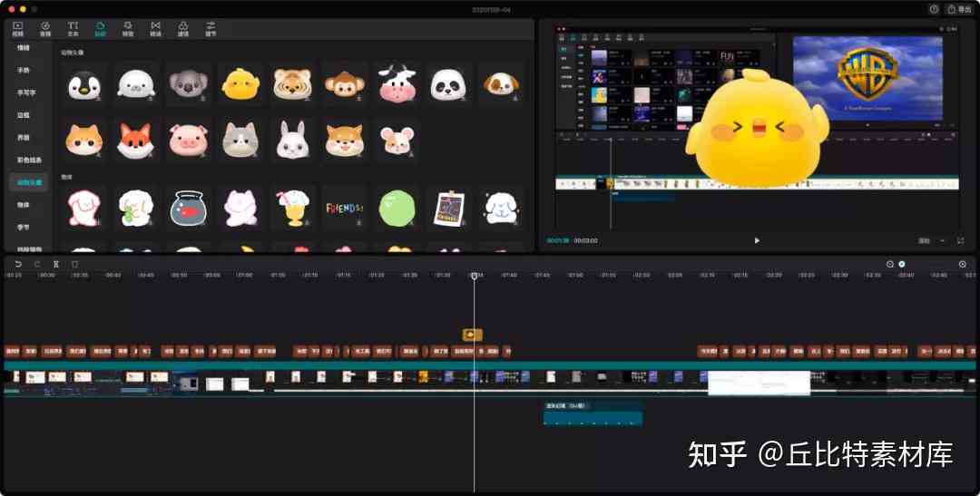980x496 pixels.
Task: Open the Adjust (调节) tab
Action: point(211,29)
